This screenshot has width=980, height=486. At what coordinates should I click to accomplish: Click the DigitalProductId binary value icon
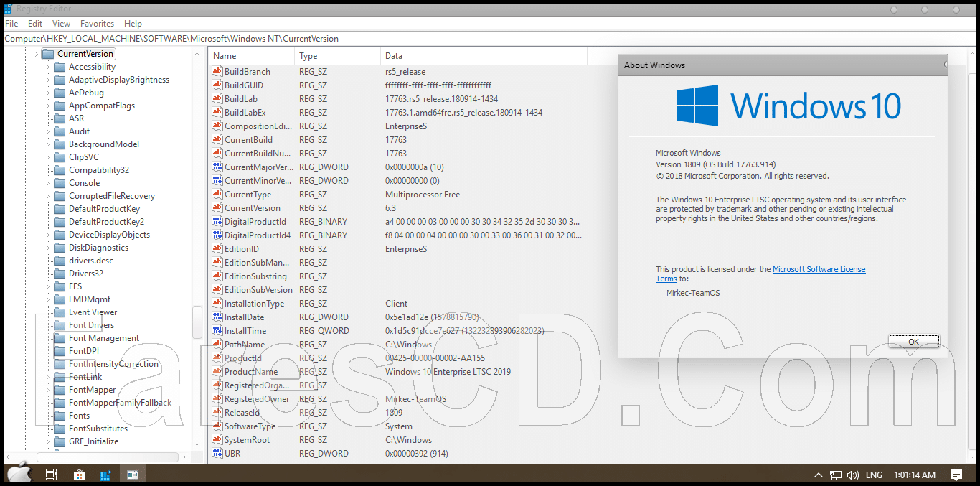click(x=218, y=222)
